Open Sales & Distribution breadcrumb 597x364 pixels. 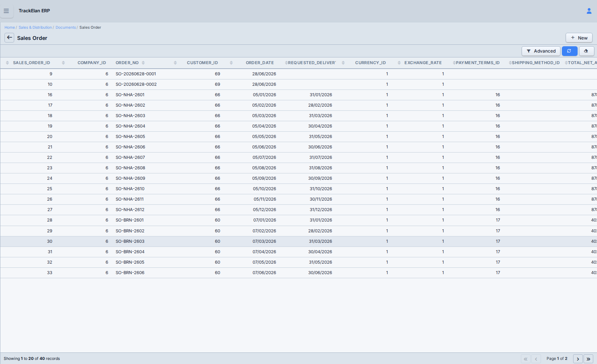(35, 28)
